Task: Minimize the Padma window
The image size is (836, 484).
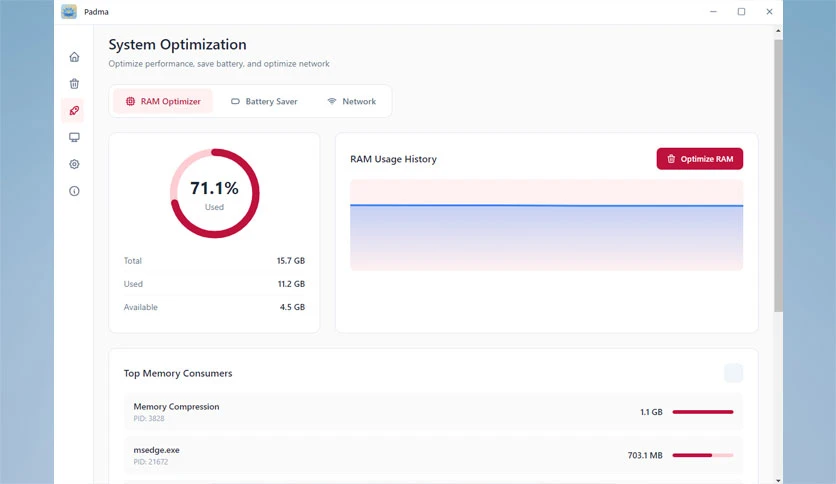Action: pos(713,12)
